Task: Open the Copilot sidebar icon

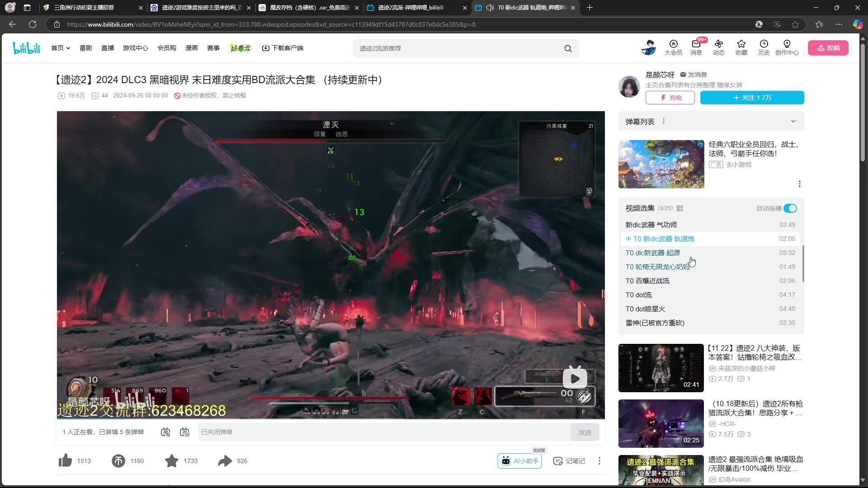Action: pos(858,24)
